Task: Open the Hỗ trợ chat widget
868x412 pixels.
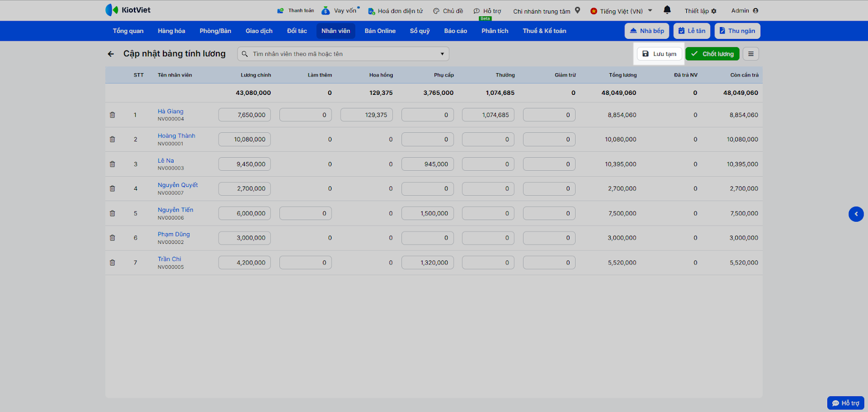Action: 845,403
